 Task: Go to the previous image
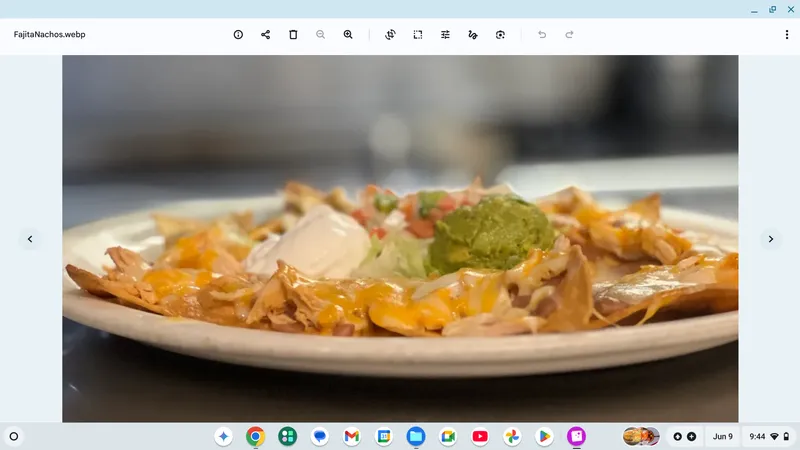pyautogui.click(x=30, y=239)
